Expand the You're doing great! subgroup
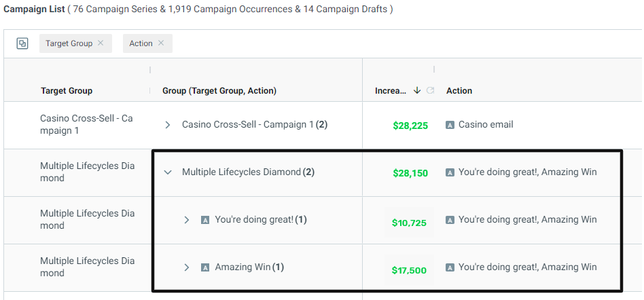This screenshot has width=644, height=300. tap(187, 220)
